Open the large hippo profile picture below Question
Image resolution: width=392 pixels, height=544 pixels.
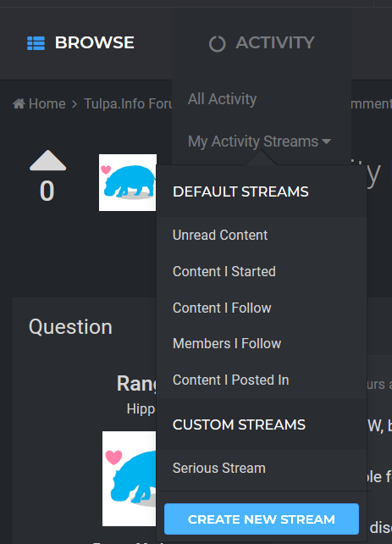[130, 479]
